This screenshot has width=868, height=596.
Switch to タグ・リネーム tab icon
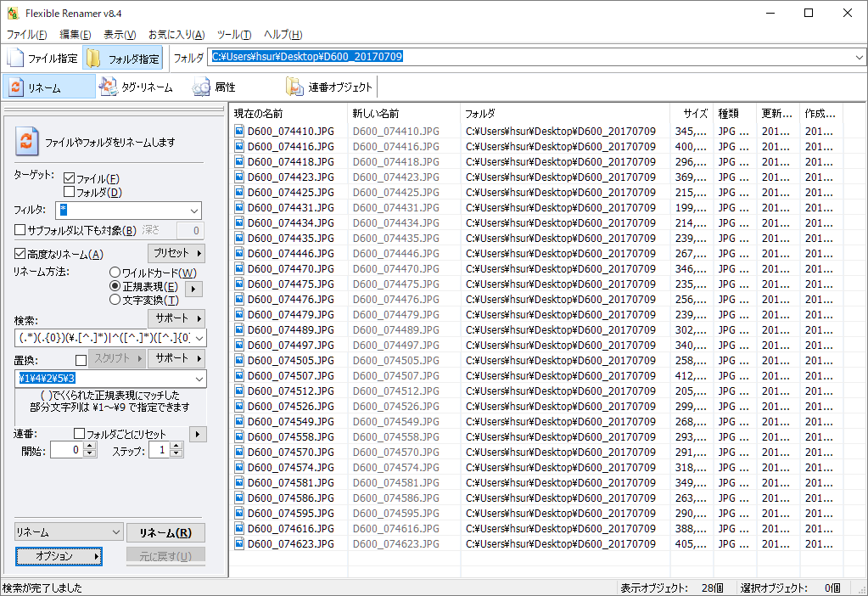109,87
